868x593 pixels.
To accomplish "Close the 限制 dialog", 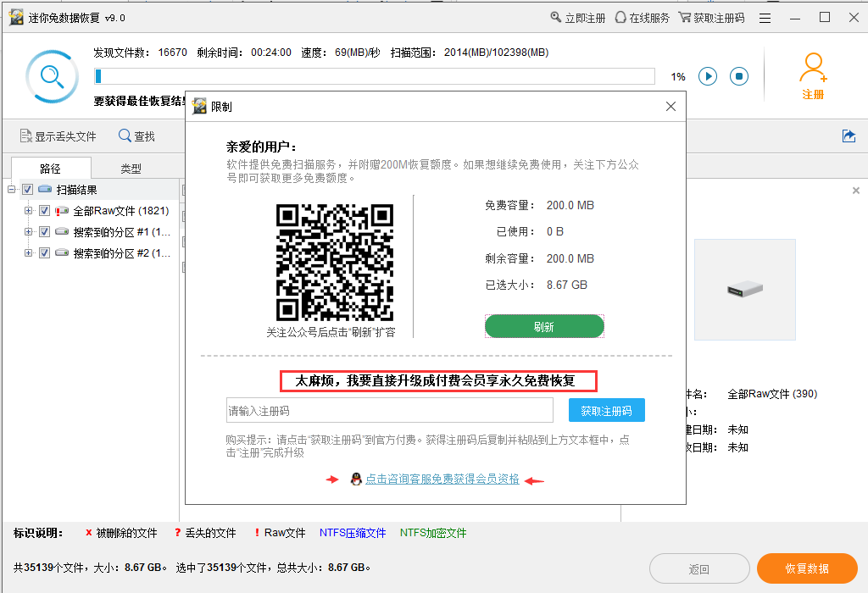I will pyautogui.click(x=671, y=106).
